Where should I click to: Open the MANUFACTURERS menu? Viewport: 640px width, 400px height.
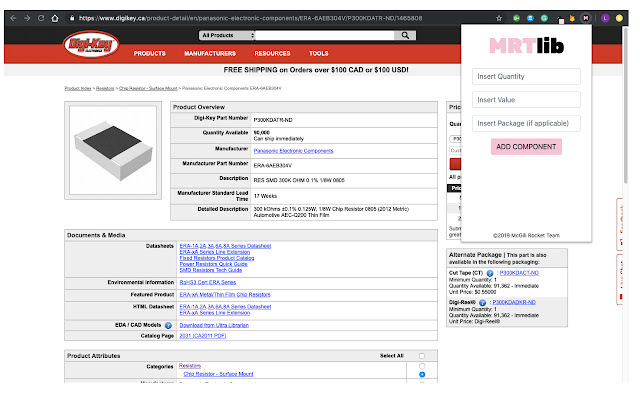[210, 53]
